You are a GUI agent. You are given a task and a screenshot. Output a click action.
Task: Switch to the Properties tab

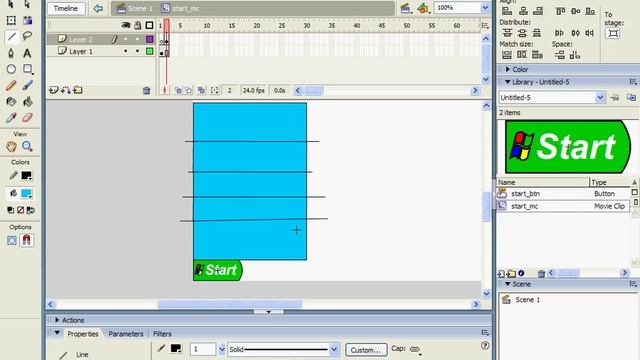(83, 334)
